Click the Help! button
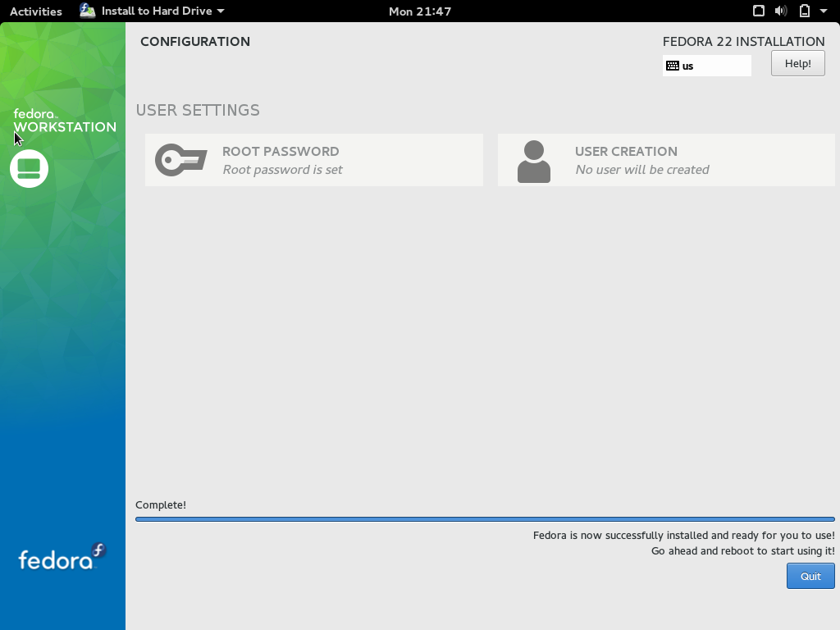840x630 pixels. pos(797,63)
